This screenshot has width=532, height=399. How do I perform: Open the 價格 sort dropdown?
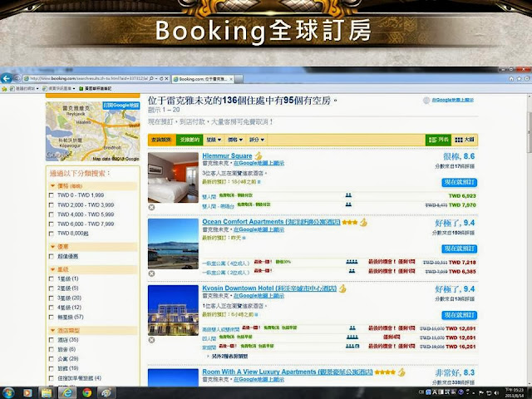pyautogui.click(x=234, y=140)
